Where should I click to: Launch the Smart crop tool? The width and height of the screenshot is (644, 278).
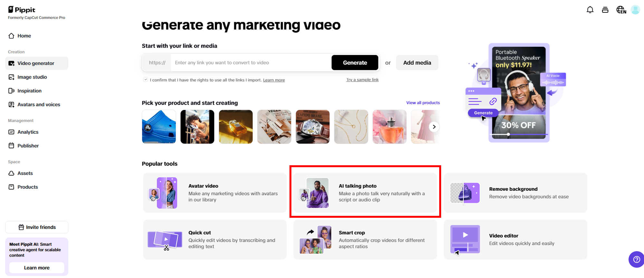[x=365, y=239]
